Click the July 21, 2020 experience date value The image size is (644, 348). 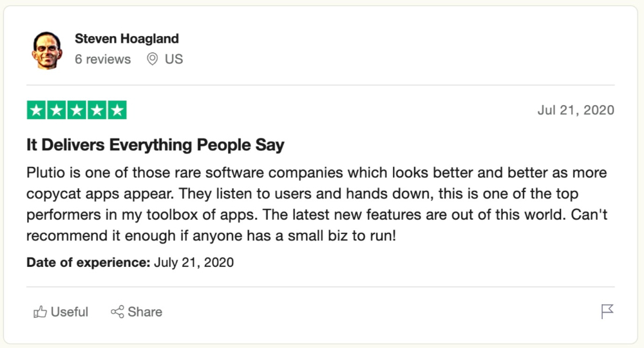[x=194, y=262]
